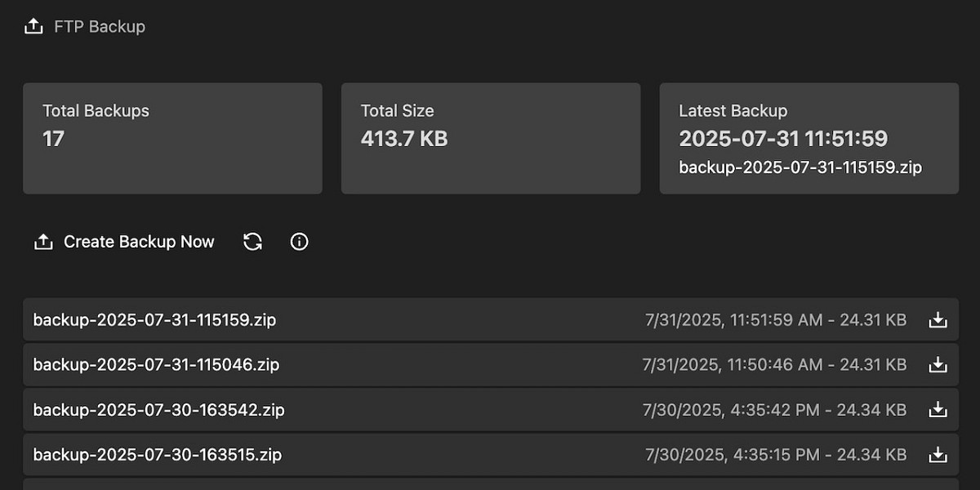The image size is (980, 490).
Task: Download backup-2025-07-30-163542.zip via its download icon
Action: [938, 410]
